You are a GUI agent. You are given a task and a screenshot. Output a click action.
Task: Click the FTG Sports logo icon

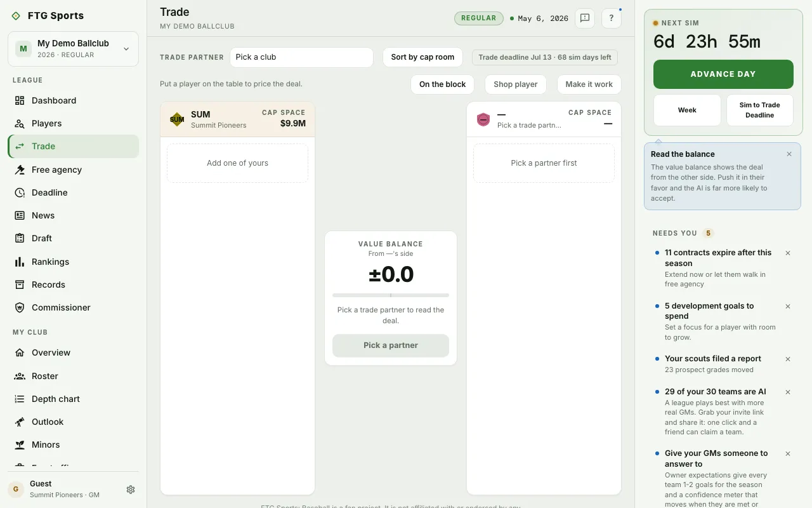pos(16,16)
